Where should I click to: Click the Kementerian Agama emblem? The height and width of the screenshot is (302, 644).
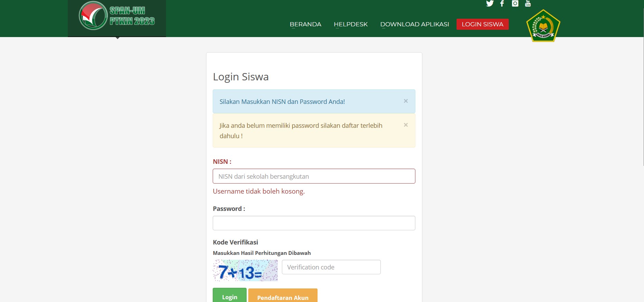[543, 26]
